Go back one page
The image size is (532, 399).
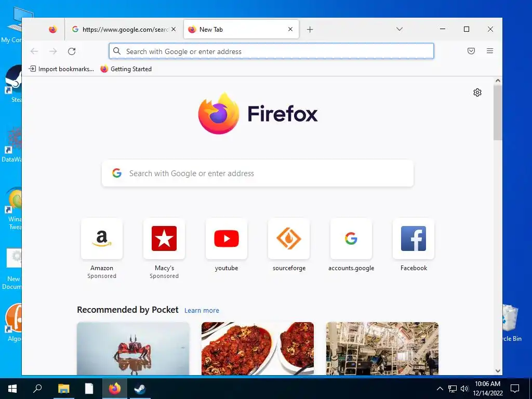click(x=34, y=51)
